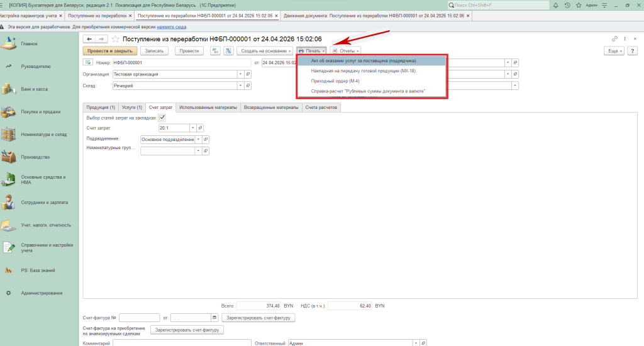The width and height of the screenshot is (644, 346).
Task: Click the Дт/Кт document movements icon
Action: point(216,50)
